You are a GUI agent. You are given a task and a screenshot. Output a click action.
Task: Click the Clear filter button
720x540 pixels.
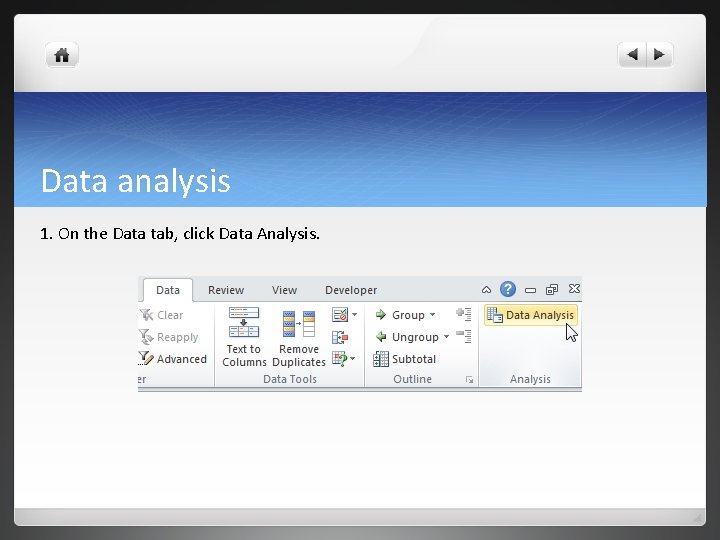coord(161,315)
